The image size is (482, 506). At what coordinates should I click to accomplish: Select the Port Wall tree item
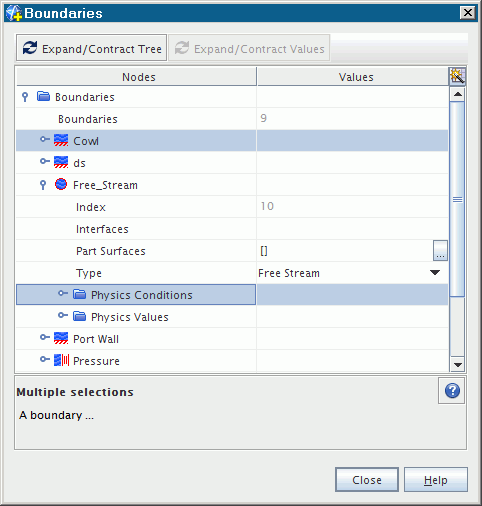(96, 339)
